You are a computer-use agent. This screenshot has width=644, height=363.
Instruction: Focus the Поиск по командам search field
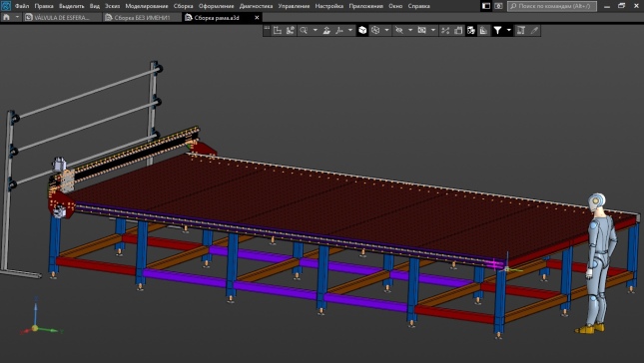pyautogui.click(x=552, y=6)
